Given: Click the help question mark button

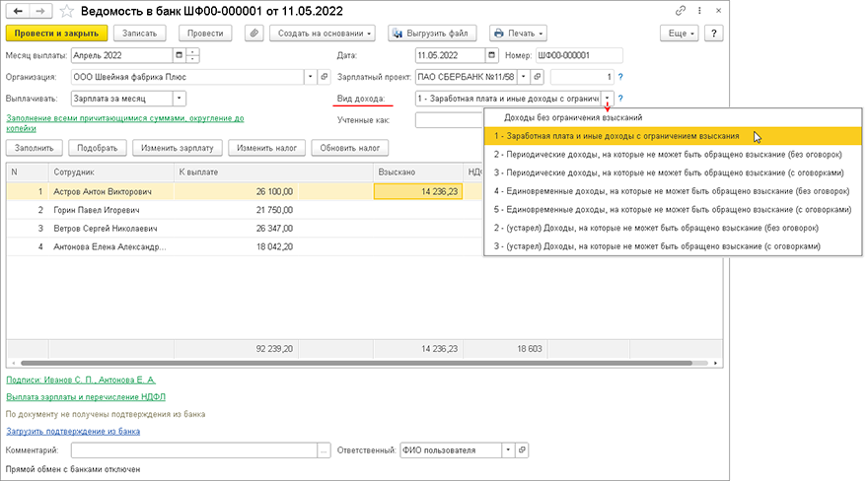Looking at the screenshot, I should [x=713, y=34].
